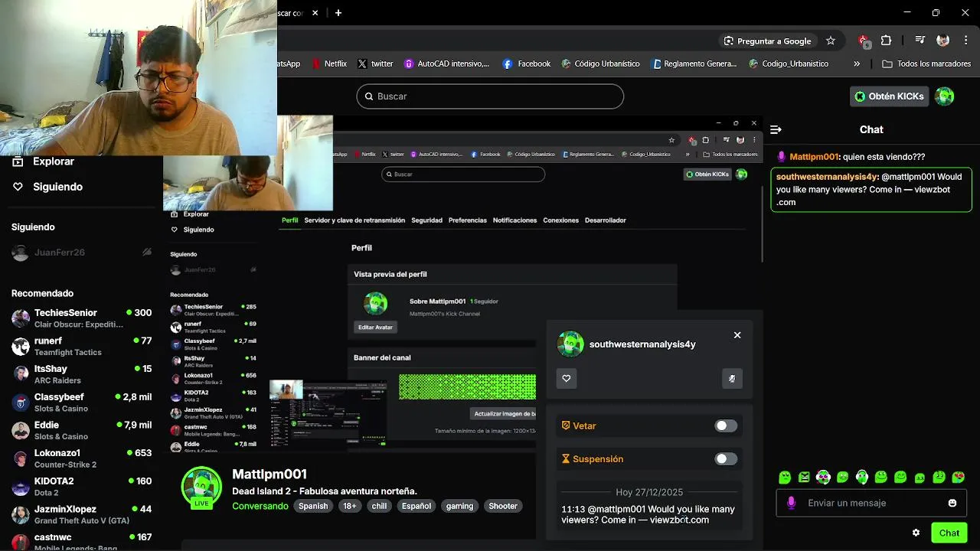Click the gaming tag
The height and width of the screenshot is (551, 980).
pos(459,506)
